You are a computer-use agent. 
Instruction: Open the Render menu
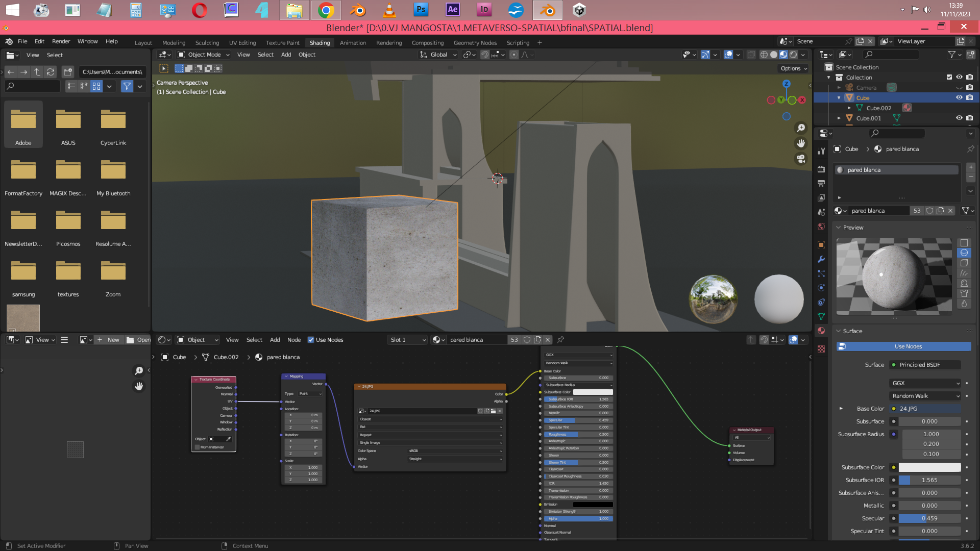(61, 41)
